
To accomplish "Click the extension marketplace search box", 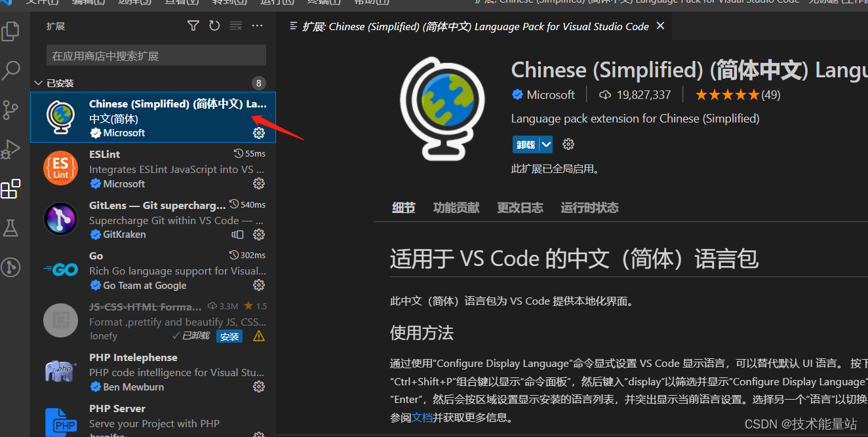I will coord(156,56).
